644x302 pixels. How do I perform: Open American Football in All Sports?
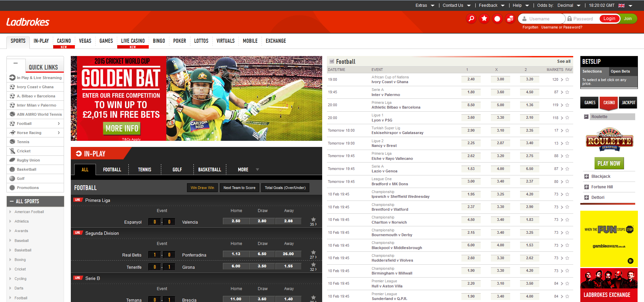(x=29, y=212)
